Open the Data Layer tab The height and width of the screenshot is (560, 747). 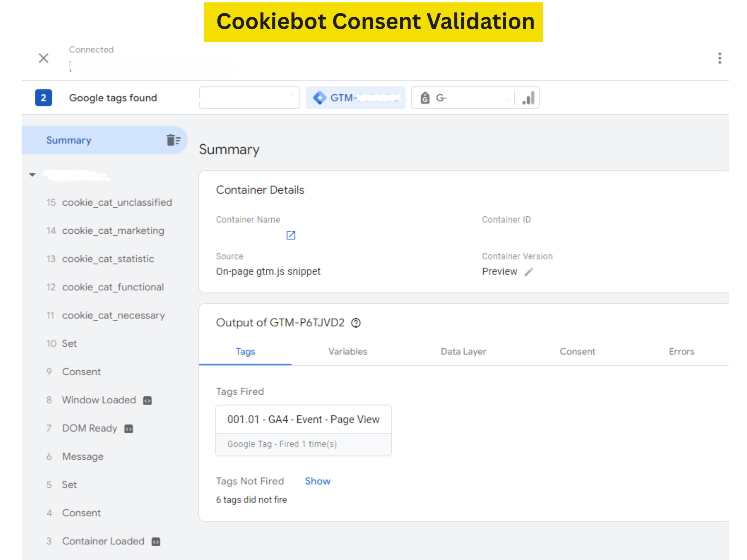click(463, 351)
